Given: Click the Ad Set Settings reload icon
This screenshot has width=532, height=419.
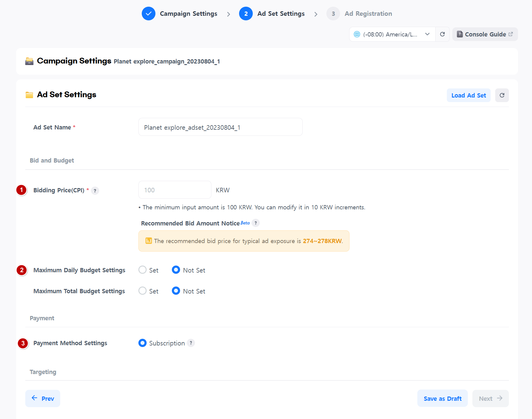Looking at the screenshot, I should coord(502,95).
